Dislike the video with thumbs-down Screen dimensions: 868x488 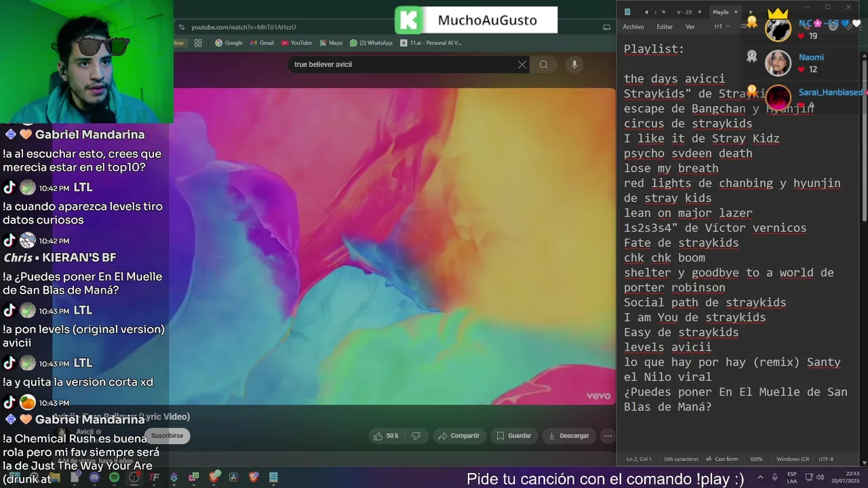pos(416,436)
